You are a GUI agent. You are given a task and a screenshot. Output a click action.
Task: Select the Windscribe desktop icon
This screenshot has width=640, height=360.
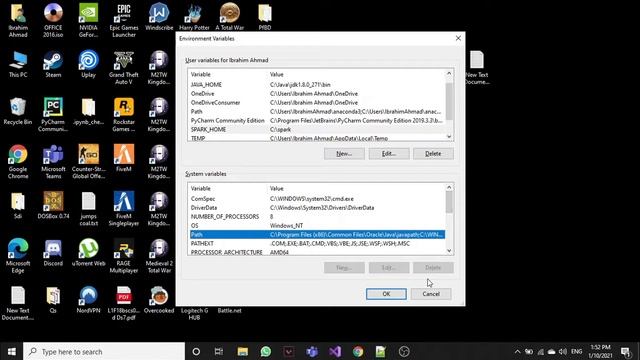tap(159, 17)
